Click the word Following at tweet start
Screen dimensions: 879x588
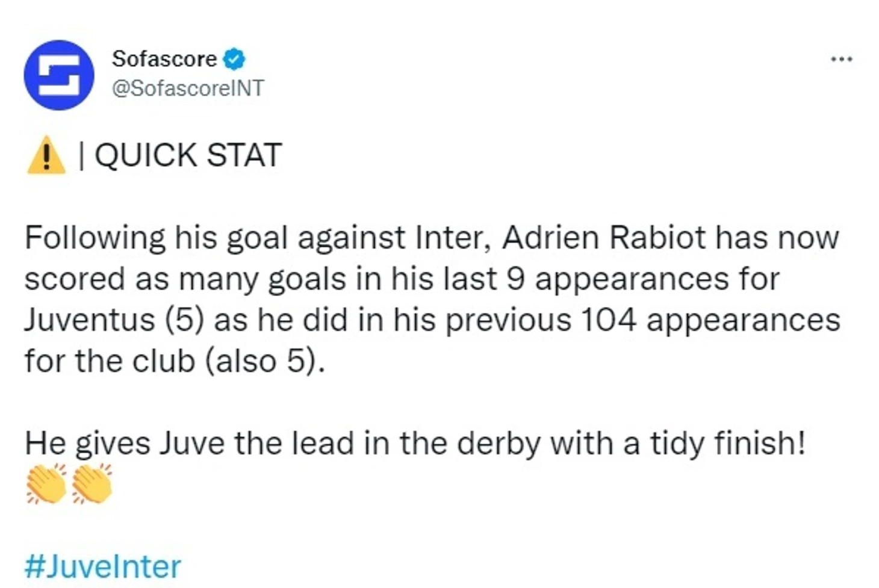[x=95, y=238]
